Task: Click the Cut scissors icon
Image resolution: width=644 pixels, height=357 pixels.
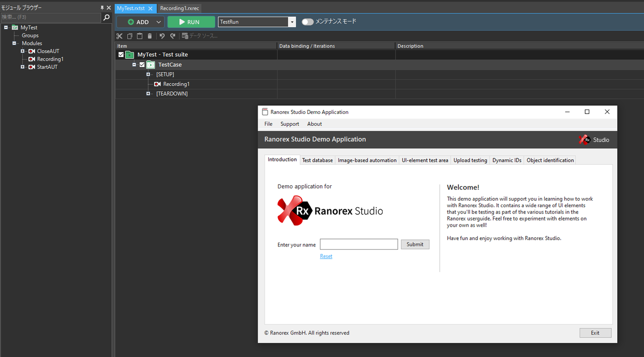Action: point(120,36)
